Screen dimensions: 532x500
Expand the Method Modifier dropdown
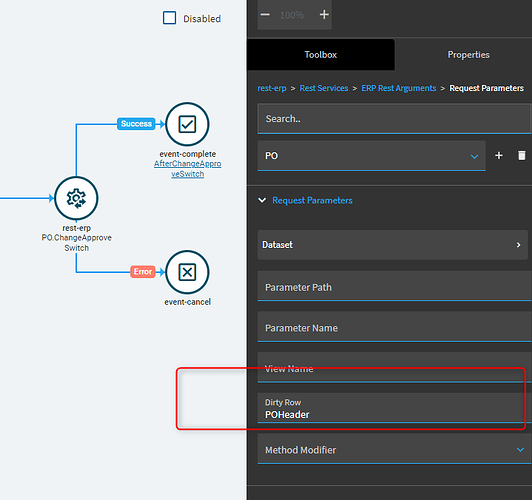pos(394,449)
